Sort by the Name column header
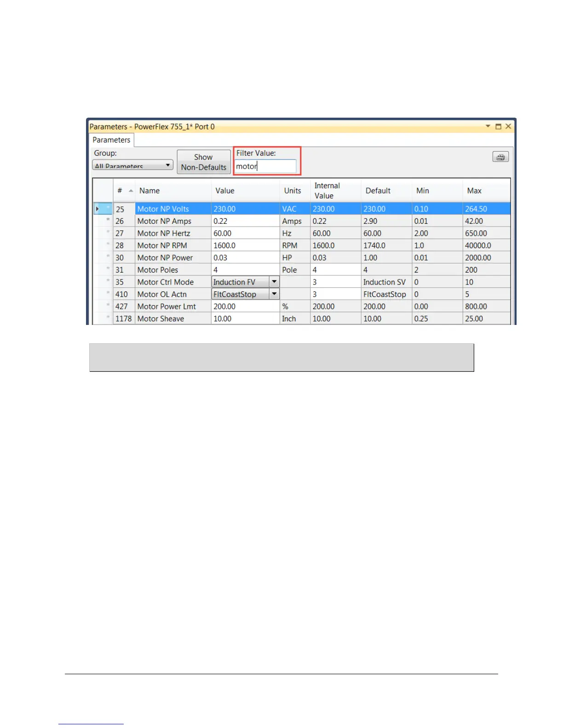563x728 pixels. click(x=173, y=190)
